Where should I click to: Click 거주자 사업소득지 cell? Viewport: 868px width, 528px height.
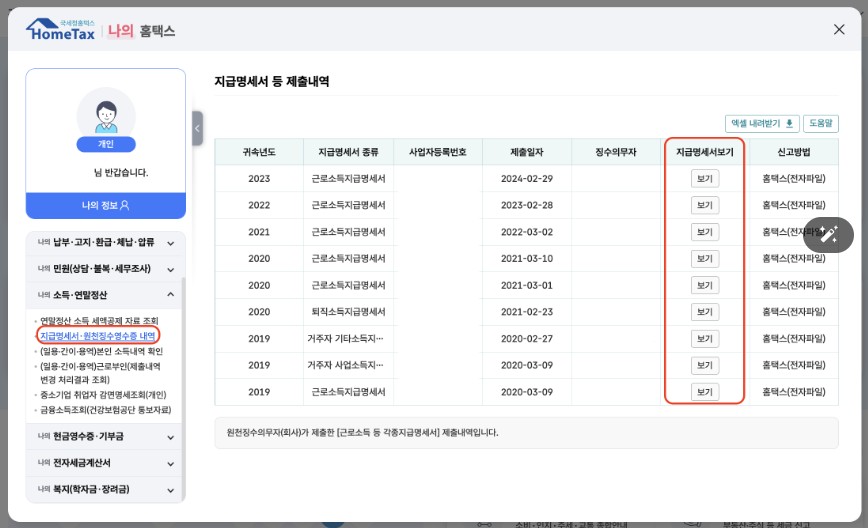[x=348, y=365]
